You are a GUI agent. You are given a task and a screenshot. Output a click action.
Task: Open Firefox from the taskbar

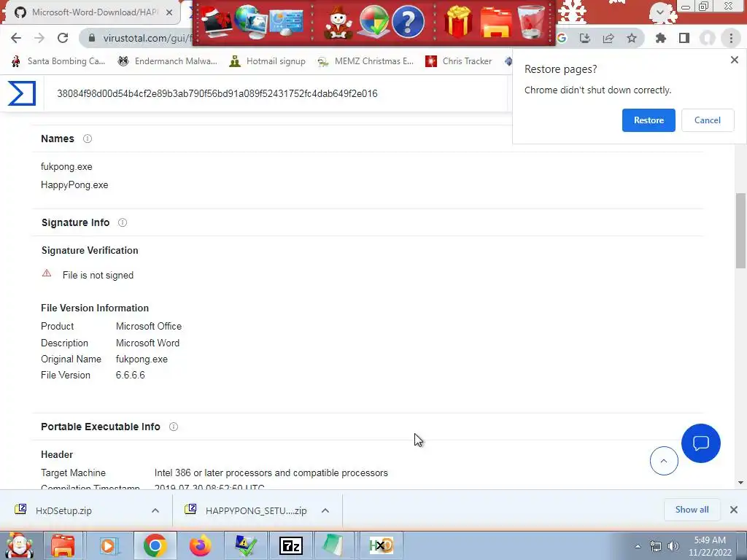(200, 545)
